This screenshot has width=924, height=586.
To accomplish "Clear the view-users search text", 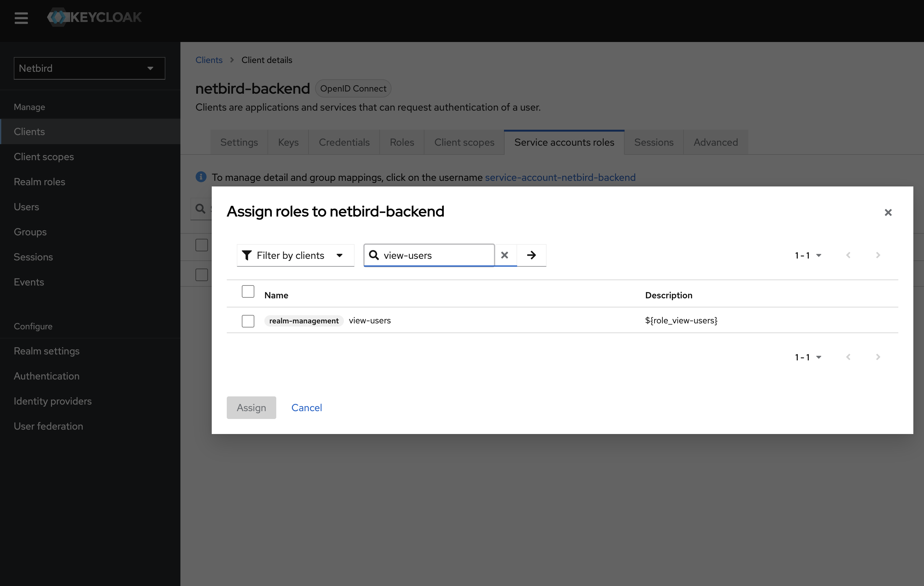I will point(505,255).
